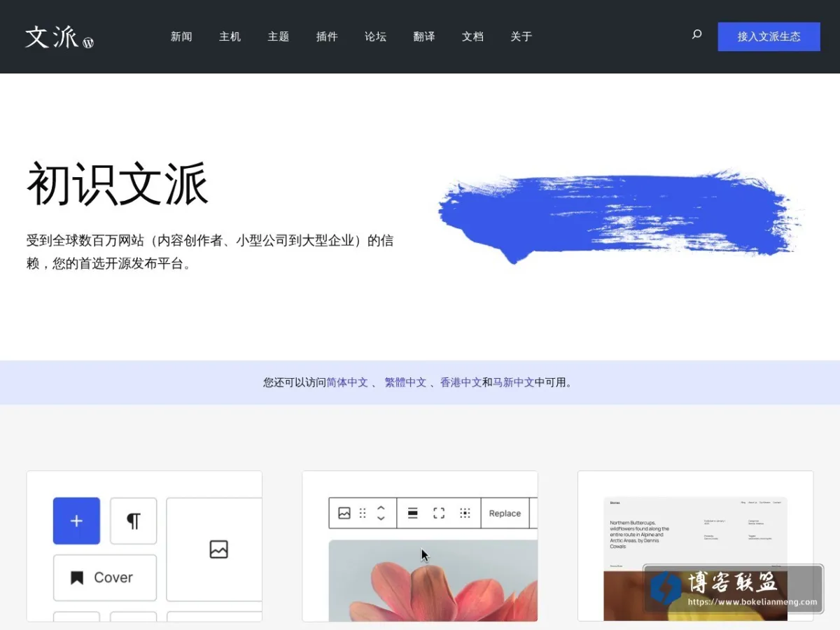Click the 初识文派 heading
The width and height of the screenshot is (840, 630).
coord(118,184)
